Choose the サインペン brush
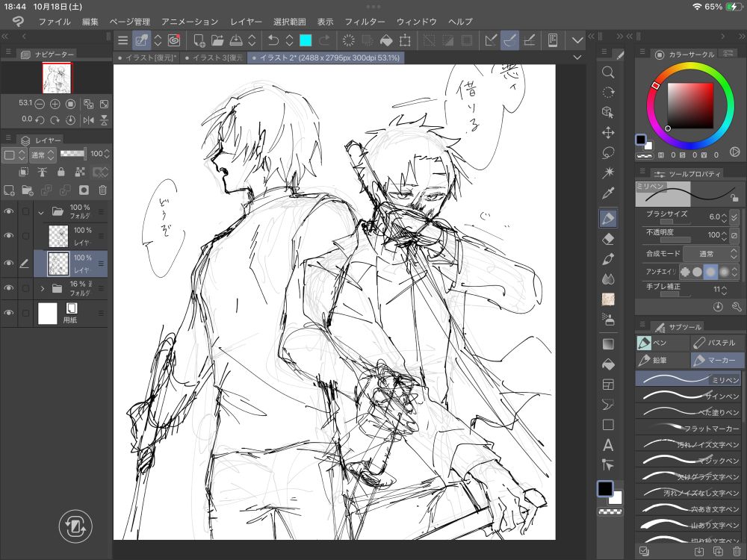This screenshot has height=560, width=747. click(688, 396)
